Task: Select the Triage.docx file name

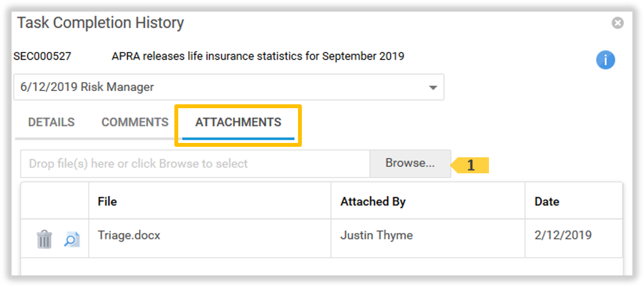Action: tap(129, 235)
